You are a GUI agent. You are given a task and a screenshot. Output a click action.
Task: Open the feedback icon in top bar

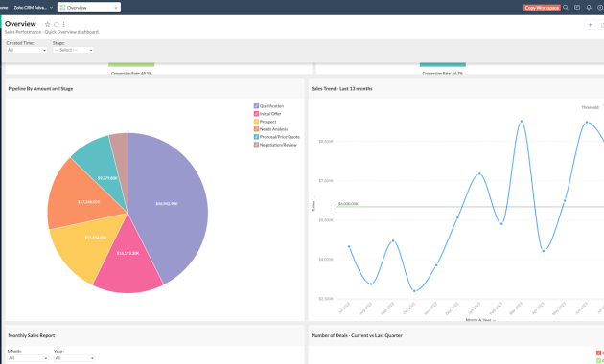click(x=577, y=8)
